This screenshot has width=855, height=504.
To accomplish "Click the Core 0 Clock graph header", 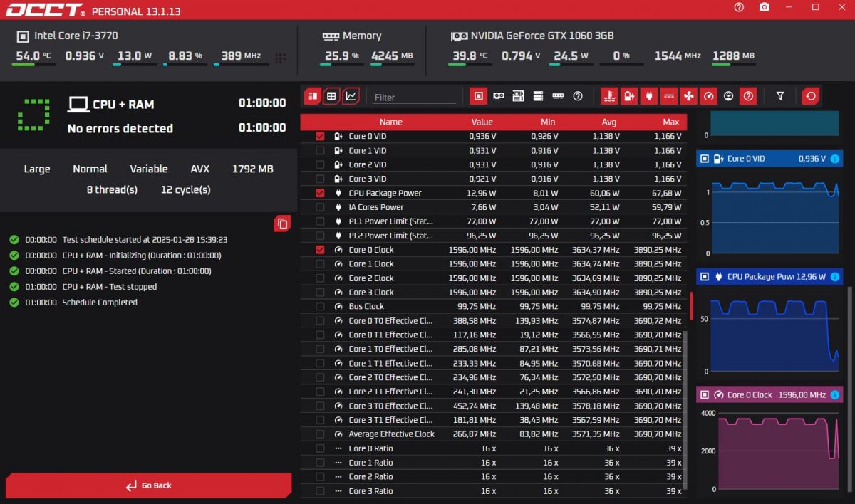I will click(x=770, y=394).
